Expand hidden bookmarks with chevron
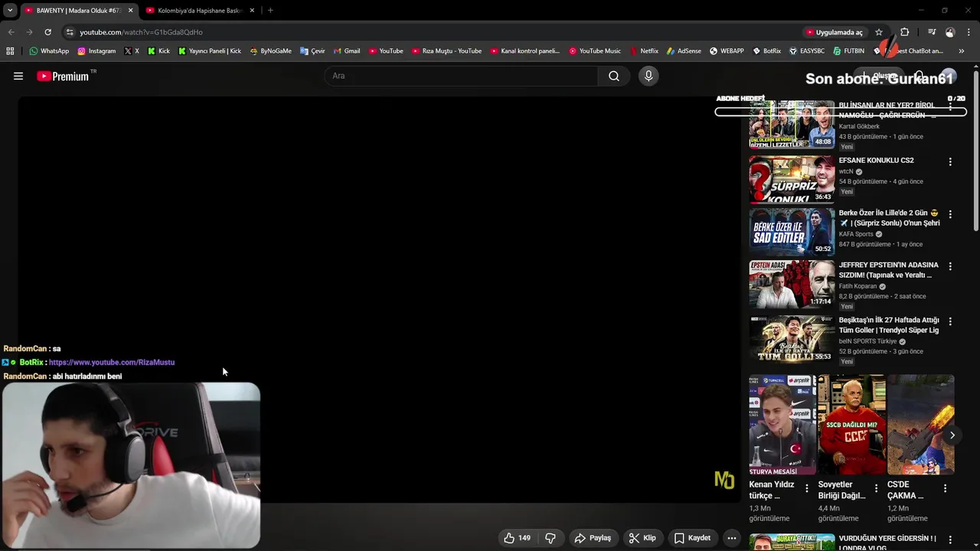This screenshot has height=551, width=980. coord(962,51)
